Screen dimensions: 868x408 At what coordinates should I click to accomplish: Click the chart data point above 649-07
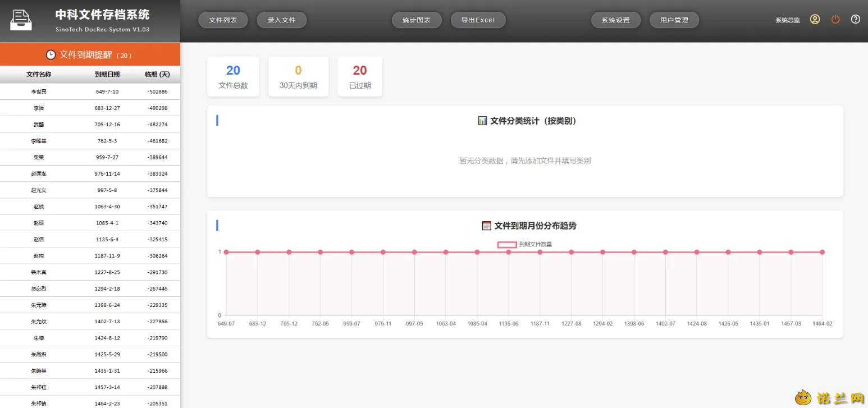(x=226, y=252)
